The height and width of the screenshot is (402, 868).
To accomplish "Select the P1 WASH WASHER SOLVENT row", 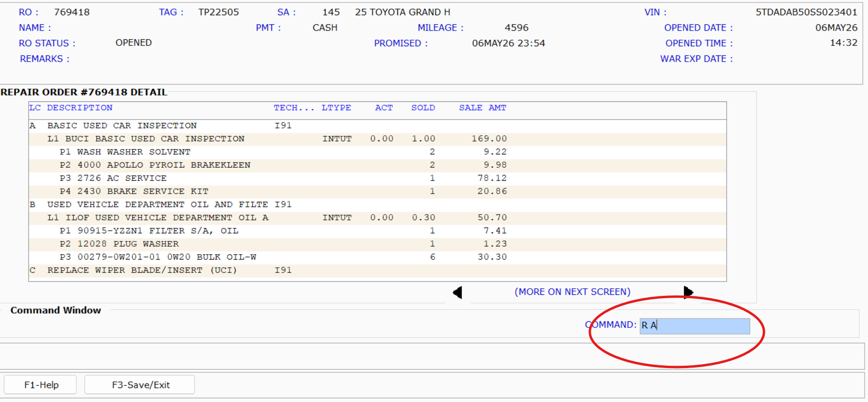I will tap(377, 152).
